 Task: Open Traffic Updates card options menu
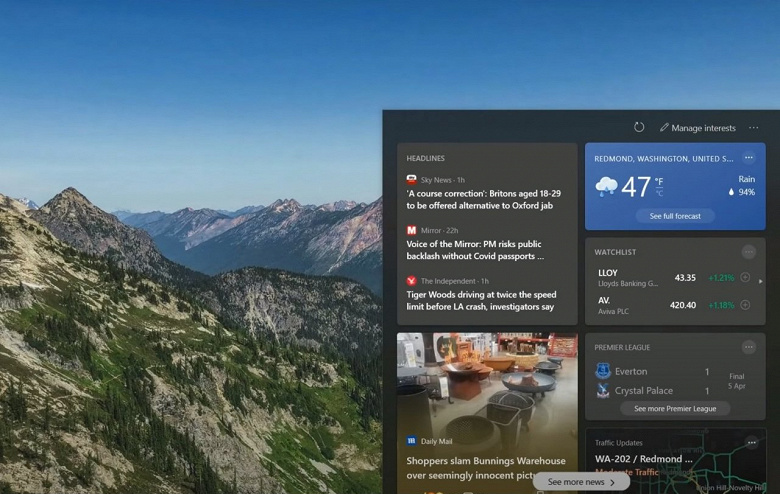pyautogui.click(x=752, y=442)
